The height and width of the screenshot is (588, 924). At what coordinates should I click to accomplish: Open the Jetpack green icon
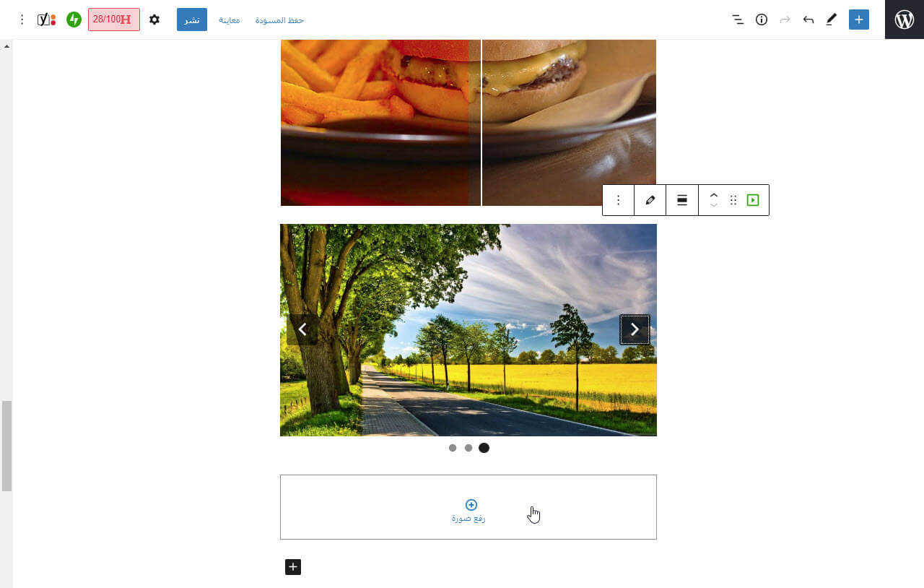click(74, 20)
